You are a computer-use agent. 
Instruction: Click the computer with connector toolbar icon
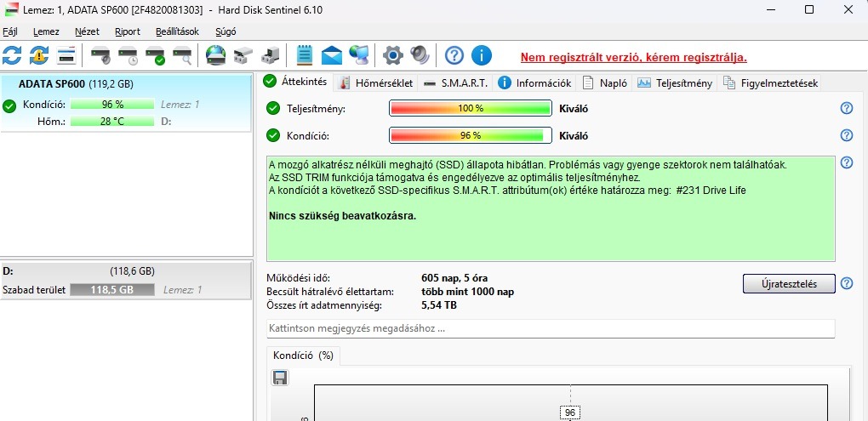(x=270, y=55)
